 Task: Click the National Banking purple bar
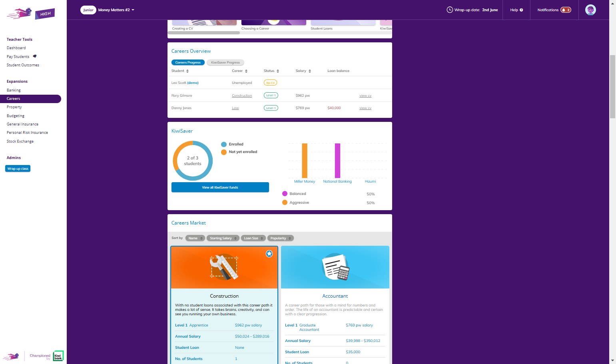coord(337,161)
